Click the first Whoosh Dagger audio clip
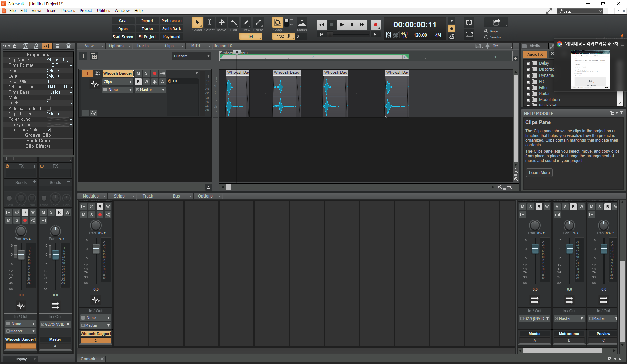 [238, 93]
